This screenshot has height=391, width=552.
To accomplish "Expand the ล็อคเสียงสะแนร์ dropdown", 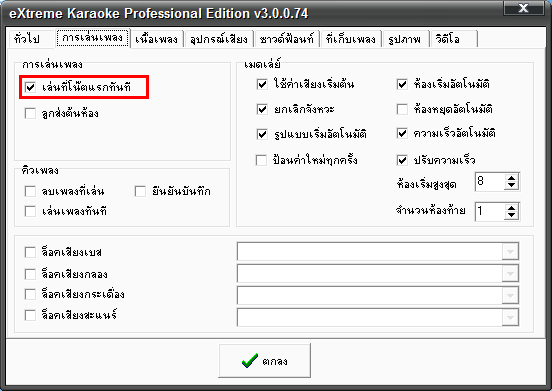I will [510, 317].
